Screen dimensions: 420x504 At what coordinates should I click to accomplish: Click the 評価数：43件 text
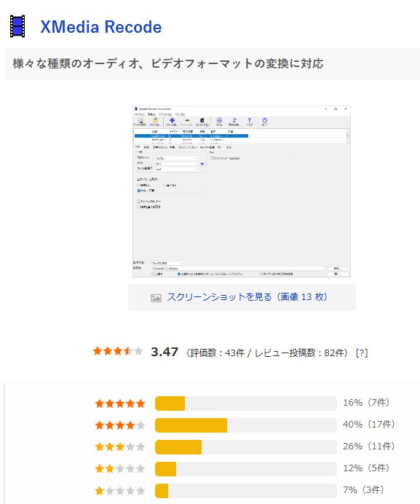(218, 353)
